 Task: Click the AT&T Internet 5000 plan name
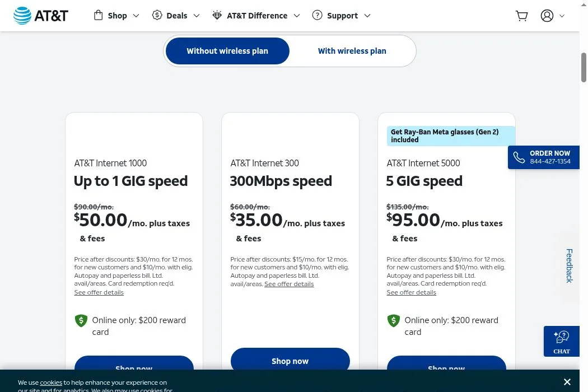[x=423, y=163]
